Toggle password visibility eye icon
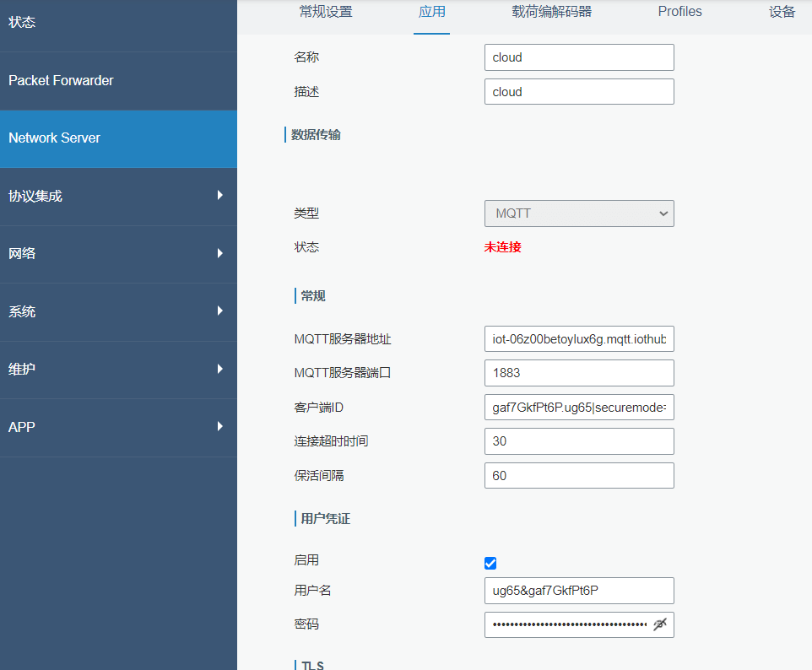This screenshot has width=812, height=670. (x=660, y=624)
